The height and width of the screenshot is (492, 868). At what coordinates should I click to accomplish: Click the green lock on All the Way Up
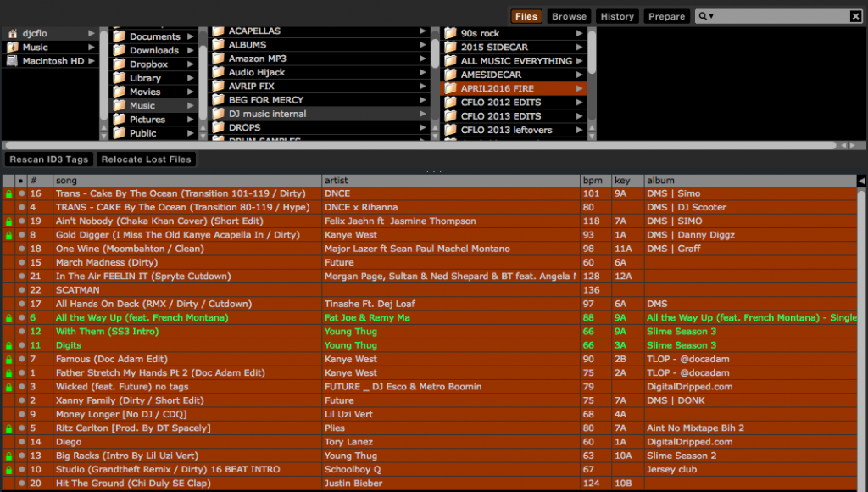pyautogui.click(x=8, y=318)
